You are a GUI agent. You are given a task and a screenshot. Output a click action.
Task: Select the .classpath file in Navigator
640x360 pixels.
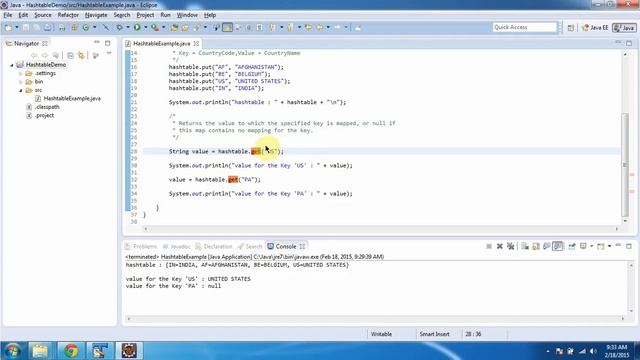[x=43, y=107]
